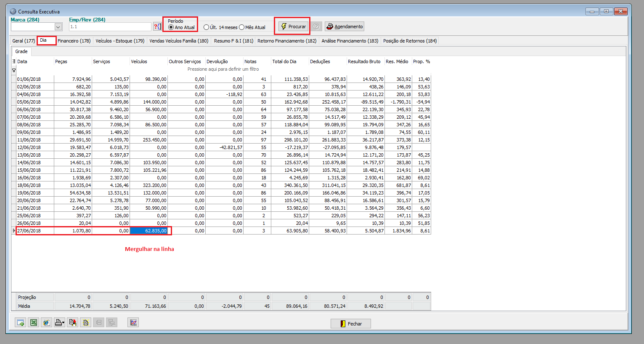
Task: Click the Veículos column header
Action: 148,61
